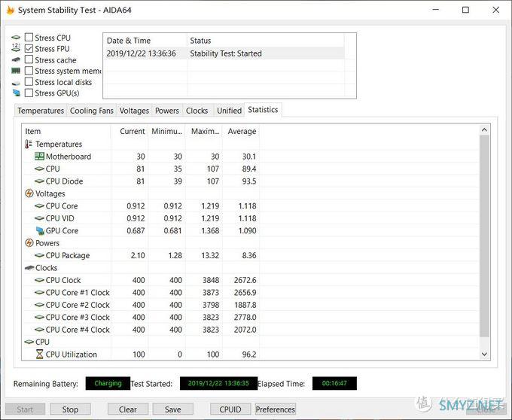Viewport: 512px width, 420px height.
Task: Enable the Stress cache checkbox
Action: click(29, 59)
